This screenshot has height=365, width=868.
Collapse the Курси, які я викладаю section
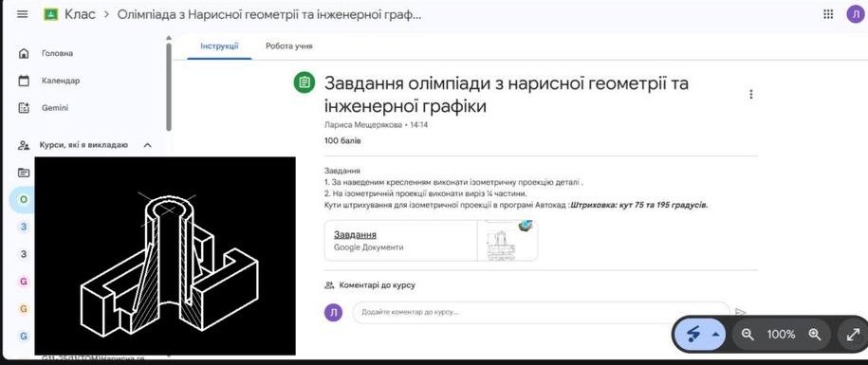click(148, 145)
